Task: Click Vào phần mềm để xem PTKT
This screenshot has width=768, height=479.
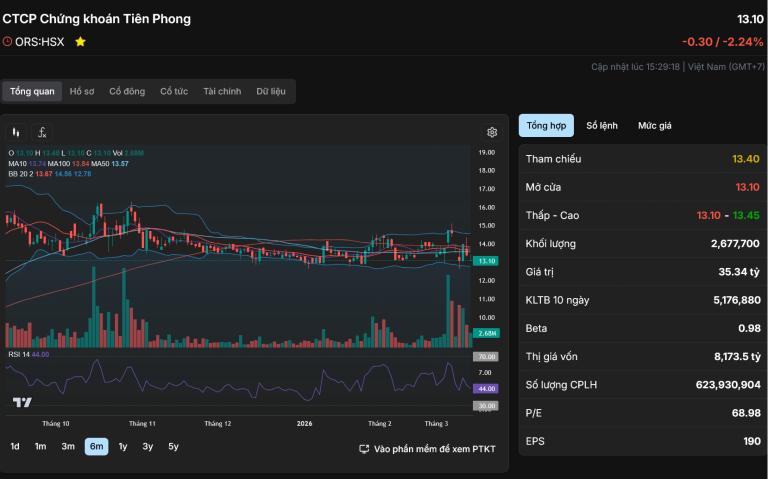Action: pos(434,449)
